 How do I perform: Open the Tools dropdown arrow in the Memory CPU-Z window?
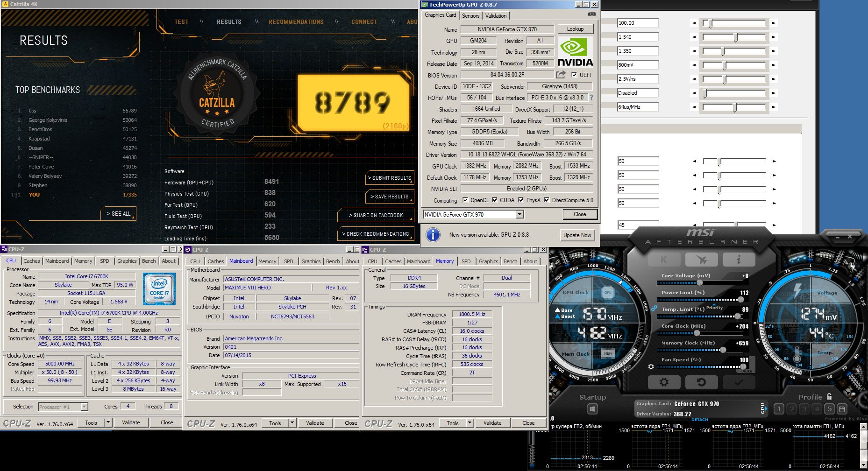tap(470, 423)
